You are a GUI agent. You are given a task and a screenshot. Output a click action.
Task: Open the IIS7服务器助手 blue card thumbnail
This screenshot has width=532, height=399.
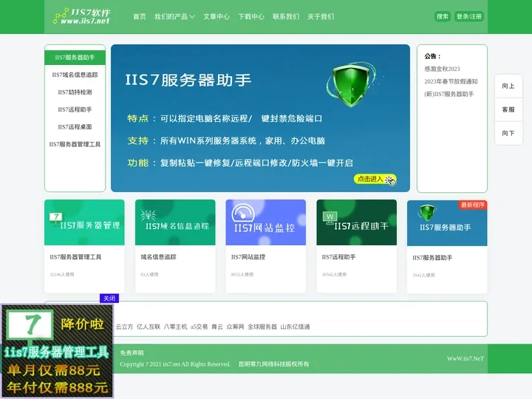447,223
